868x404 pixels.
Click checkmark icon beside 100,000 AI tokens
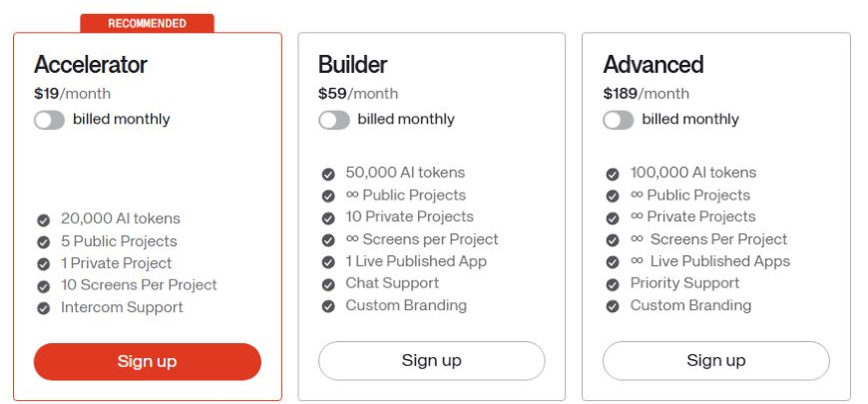click(x=613, y=175)
